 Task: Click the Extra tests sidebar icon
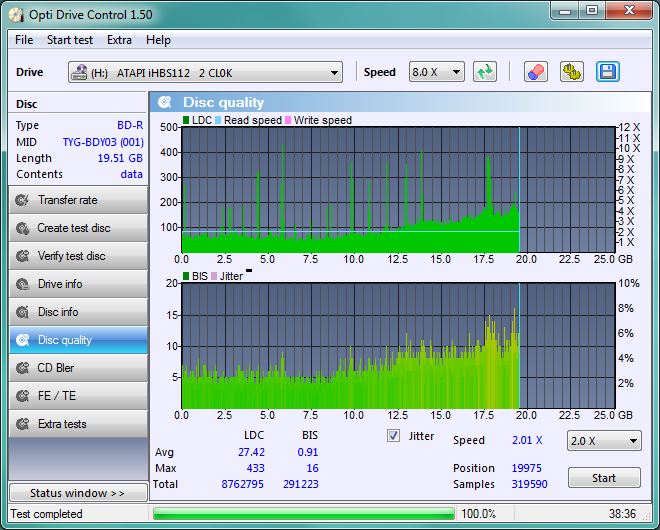(22, 424)
